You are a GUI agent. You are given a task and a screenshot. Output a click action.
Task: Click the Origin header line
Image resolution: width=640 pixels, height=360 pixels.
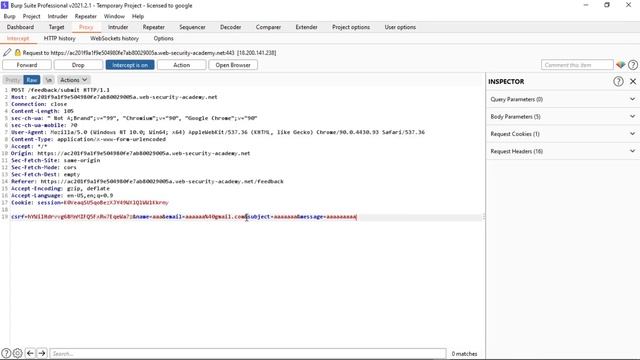click(x=130, y=153)
